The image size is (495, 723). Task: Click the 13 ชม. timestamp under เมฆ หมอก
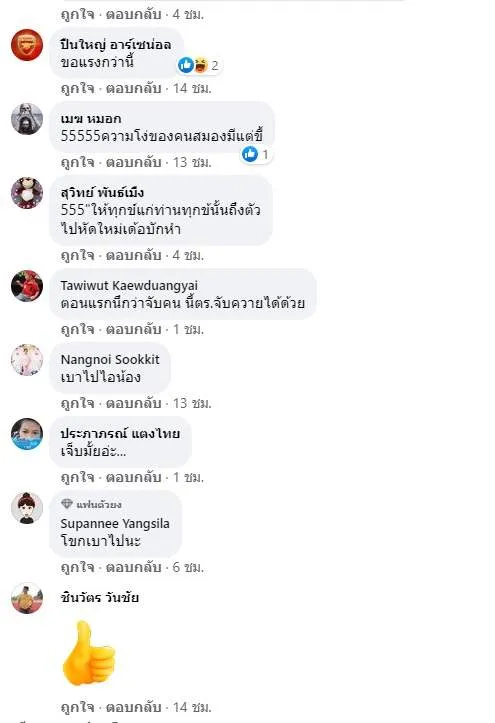coord(192,162)
